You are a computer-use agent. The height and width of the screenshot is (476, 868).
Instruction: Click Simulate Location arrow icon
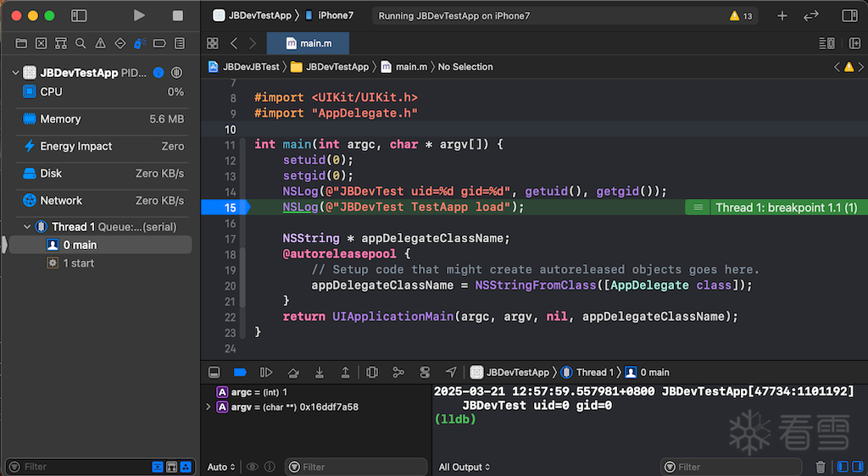point(451,373)
